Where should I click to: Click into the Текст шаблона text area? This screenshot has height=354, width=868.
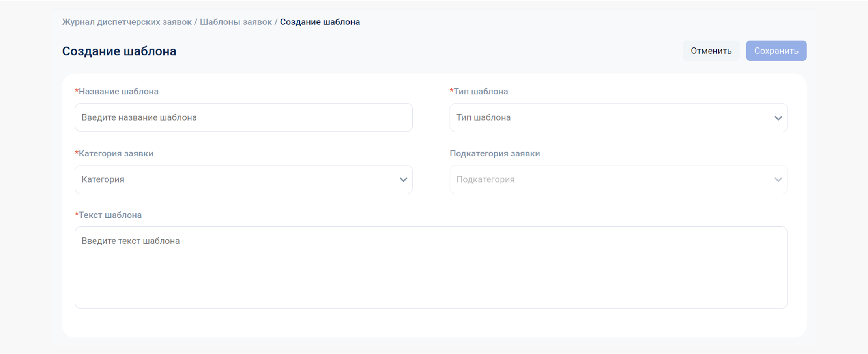pyautogui.click(x=431, y=267)
